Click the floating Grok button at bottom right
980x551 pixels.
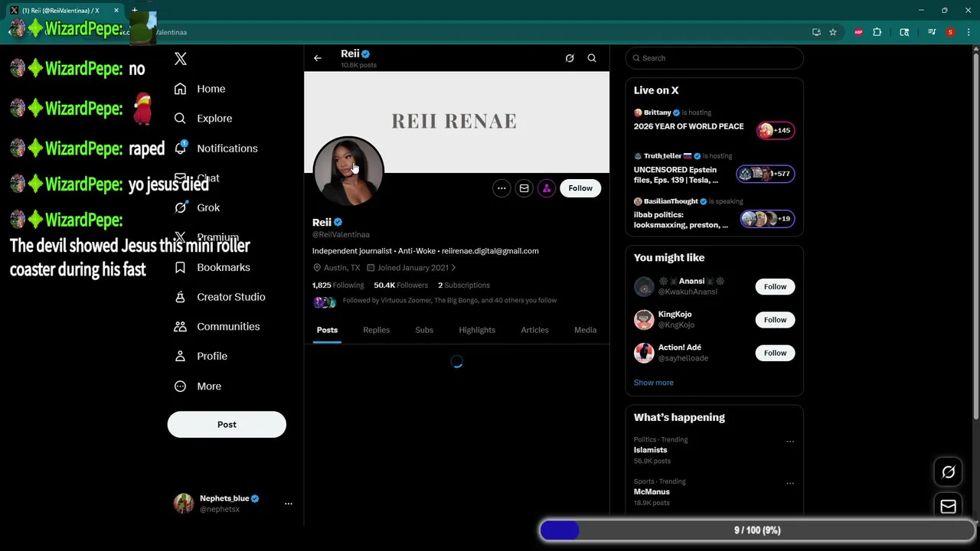pos(949,472)
